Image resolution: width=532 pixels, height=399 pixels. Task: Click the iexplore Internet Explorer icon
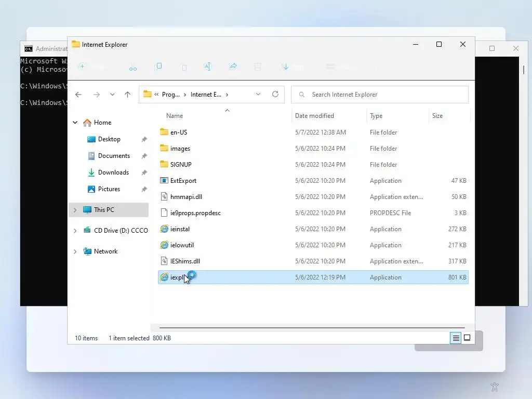click(164, 277)
